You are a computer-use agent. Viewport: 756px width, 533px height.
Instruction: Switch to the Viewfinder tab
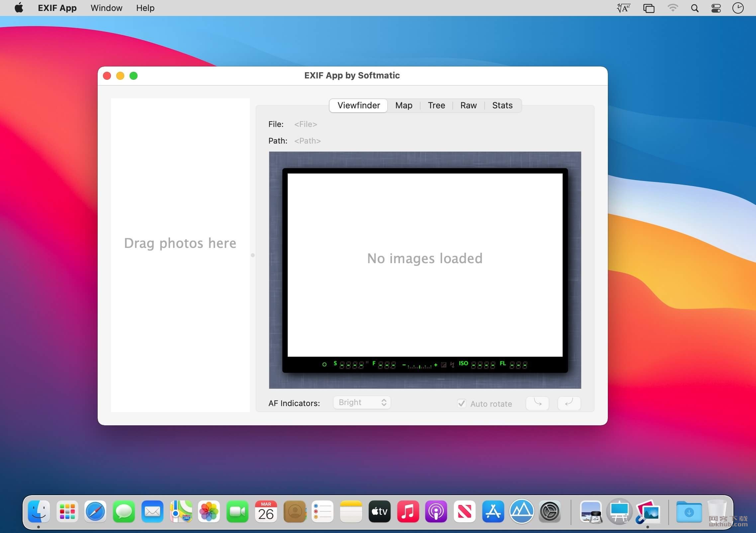click(358, 105)
